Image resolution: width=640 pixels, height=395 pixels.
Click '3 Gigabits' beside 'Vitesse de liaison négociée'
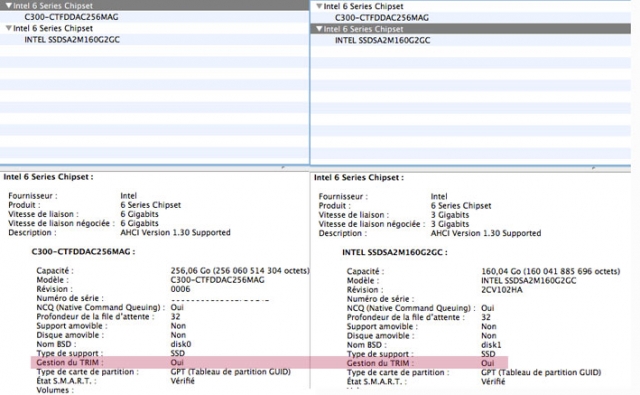(x=450, y=224)
